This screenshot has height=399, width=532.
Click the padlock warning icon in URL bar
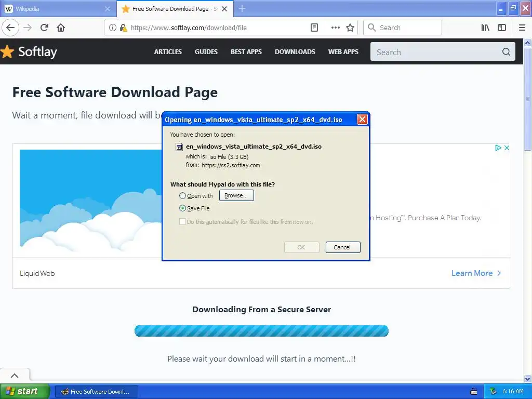(123, 28)
